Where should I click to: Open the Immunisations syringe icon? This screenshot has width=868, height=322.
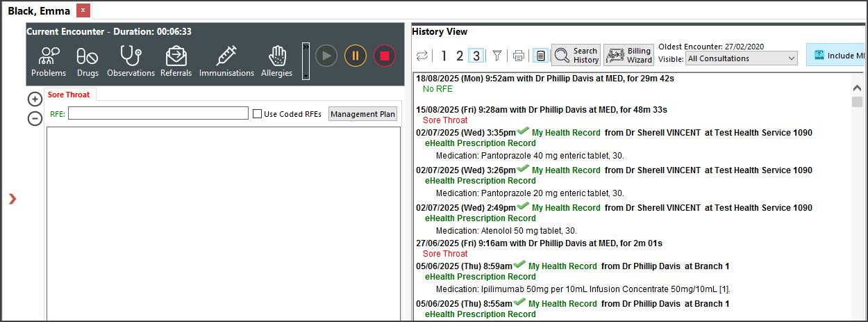click(226, 61)
